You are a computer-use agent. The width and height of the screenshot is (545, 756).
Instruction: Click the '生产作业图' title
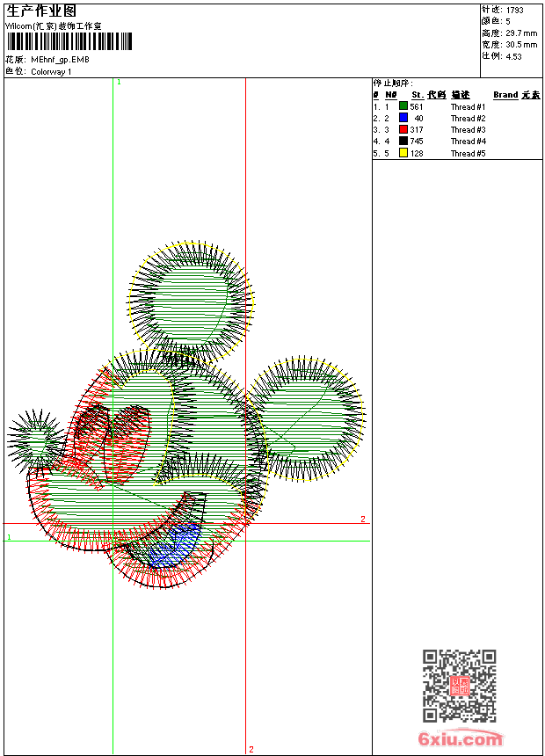tap(41, 11)
